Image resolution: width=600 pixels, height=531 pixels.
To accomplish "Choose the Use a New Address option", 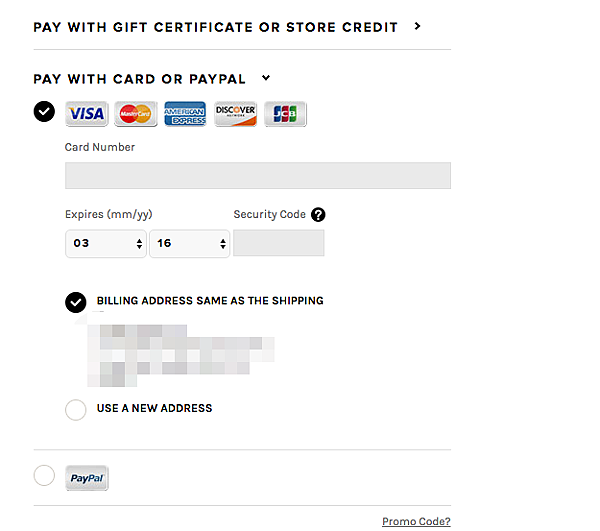I will tap(76, 409).
